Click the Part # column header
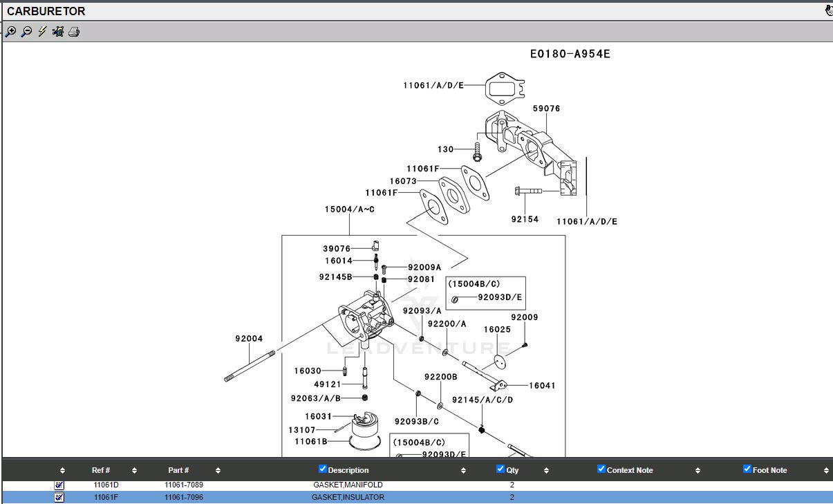833x504 pixels. [x=178, y=470]
